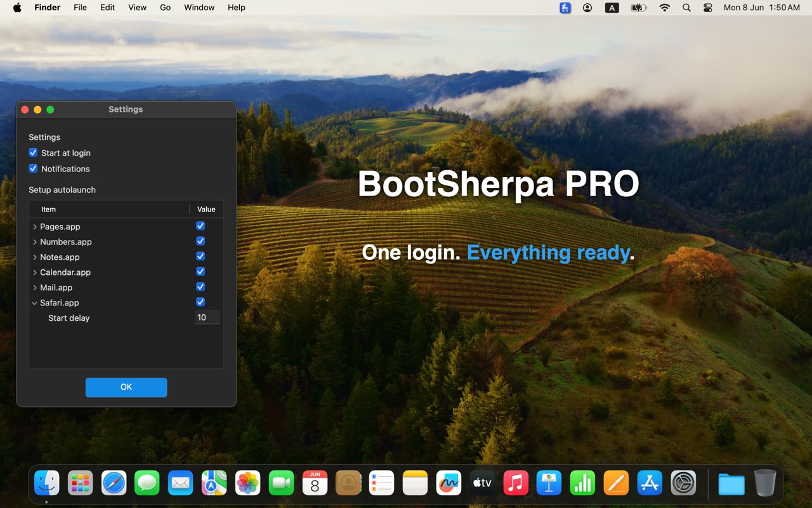Open Trash in the Dock
Screen dimensions: 812x508
point(765,483)
